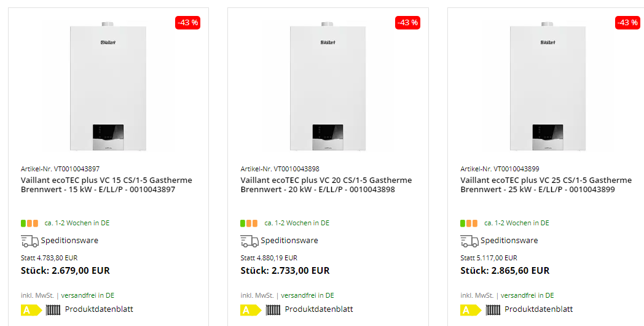Click the VC 15 truck shipping icon
Image resolution: width=644 pixels, height=326 pixels.
coord(29,241)
